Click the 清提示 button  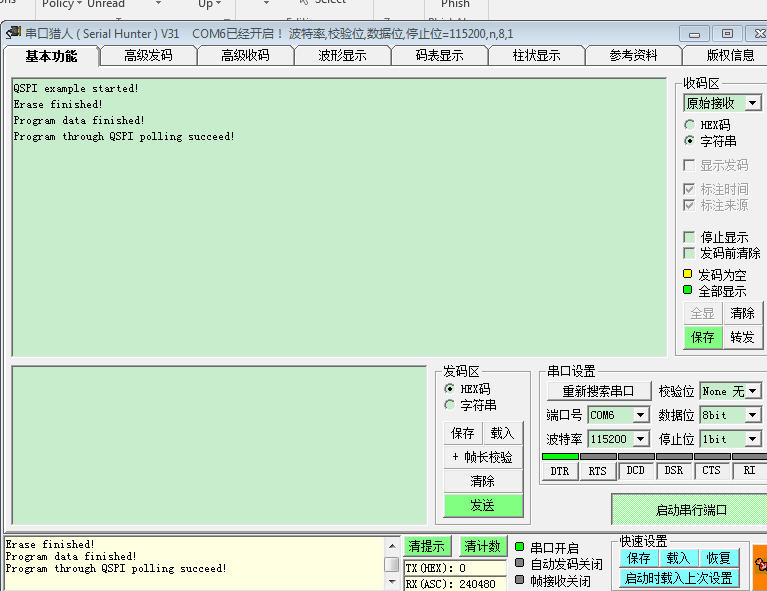coord(427,546)
